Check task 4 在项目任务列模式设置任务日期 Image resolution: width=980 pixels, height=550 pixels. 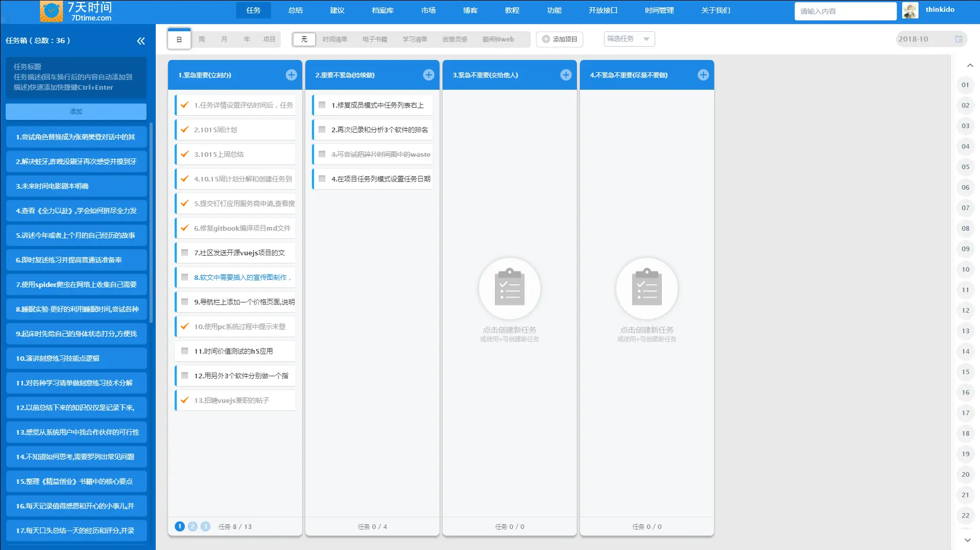322,178
